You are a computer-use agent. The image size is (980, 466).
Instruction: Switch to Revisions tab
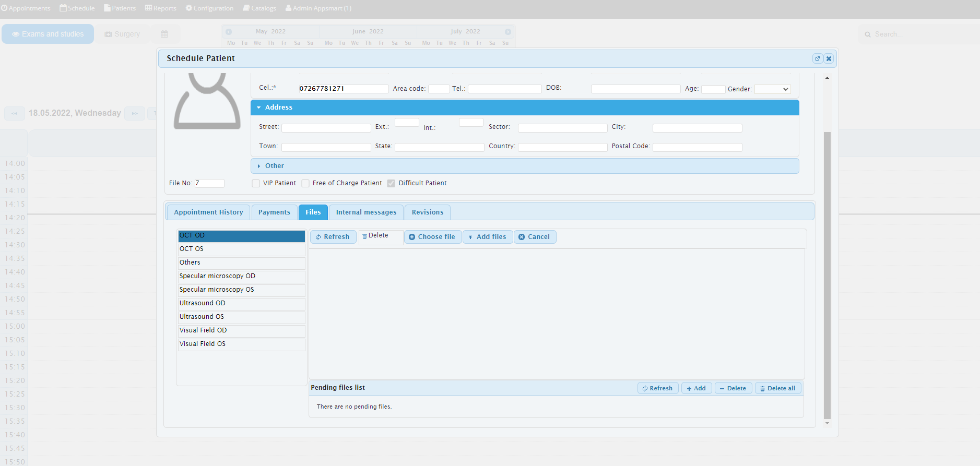coord(428,212)
